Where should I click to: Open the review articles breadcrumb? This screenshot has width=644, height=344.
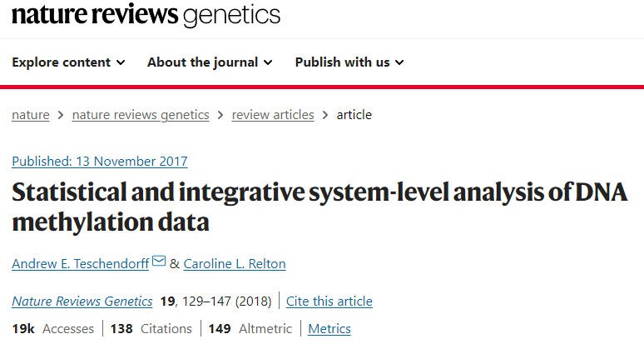(273, 115)
